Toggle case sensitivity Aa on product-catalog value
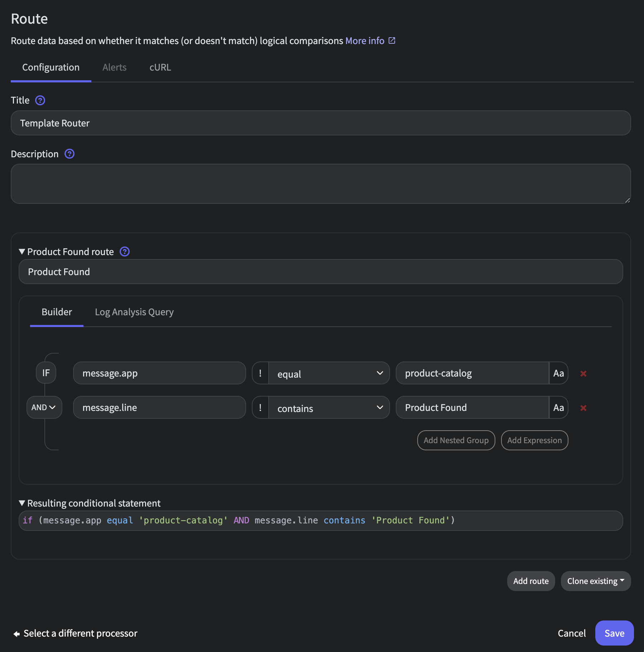The height and width of the screenshot is (652, 644). (558, 373)
